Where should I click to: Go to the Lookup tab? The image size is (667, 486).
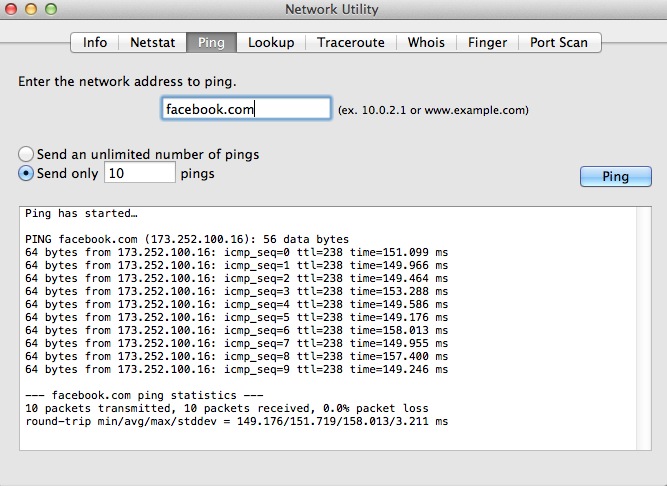coord(271,42)
